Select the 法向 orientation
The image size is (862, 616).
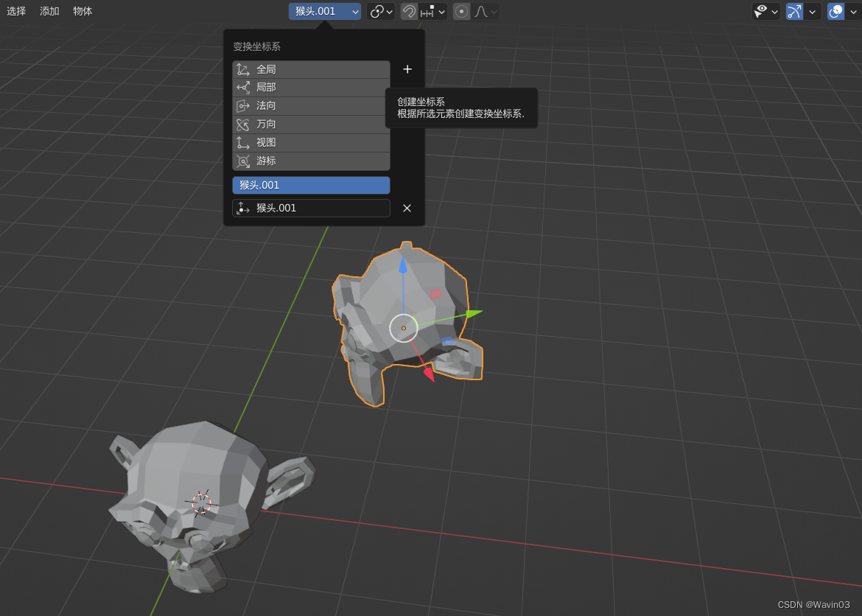(311, 105)
